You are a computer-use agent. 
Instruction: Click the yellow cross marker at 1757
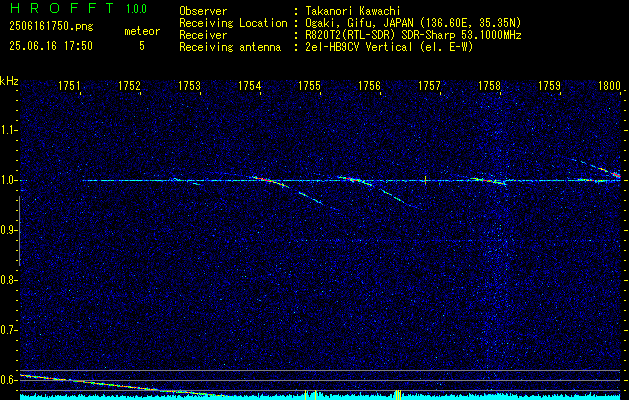tap(425, 181)
